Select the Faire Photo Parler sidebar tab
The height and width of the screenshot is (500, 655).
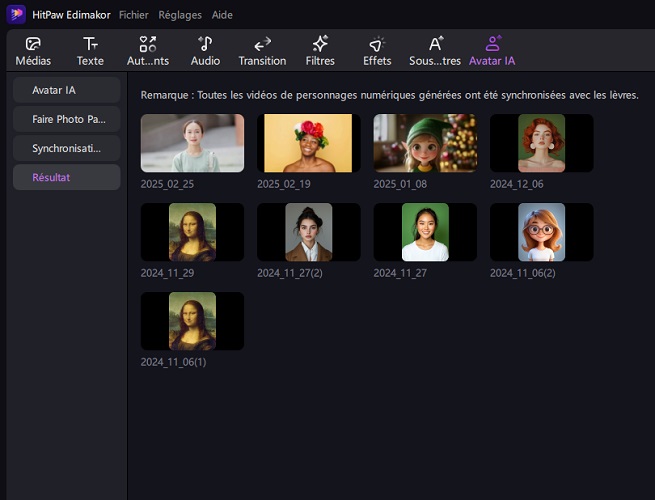point(66,120)
